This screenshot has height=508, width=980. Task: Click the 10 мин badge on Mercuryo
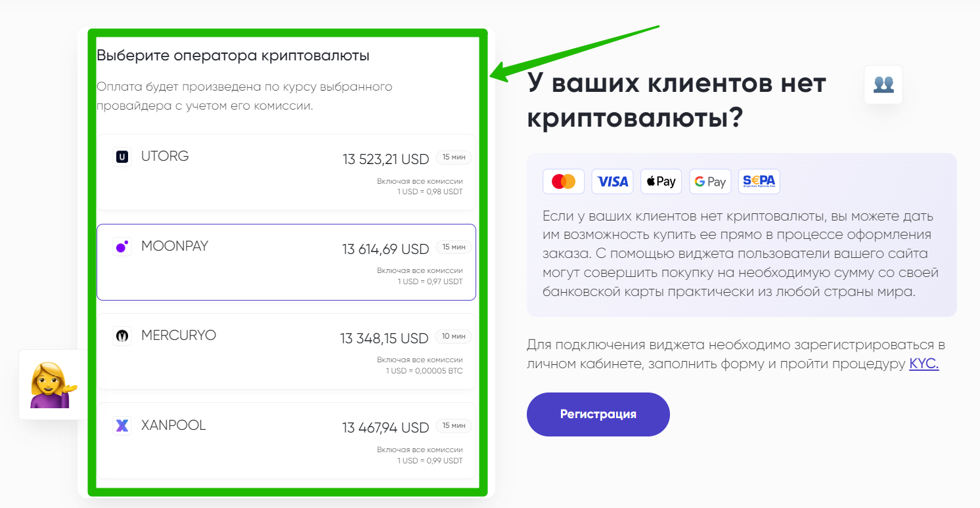454,337
